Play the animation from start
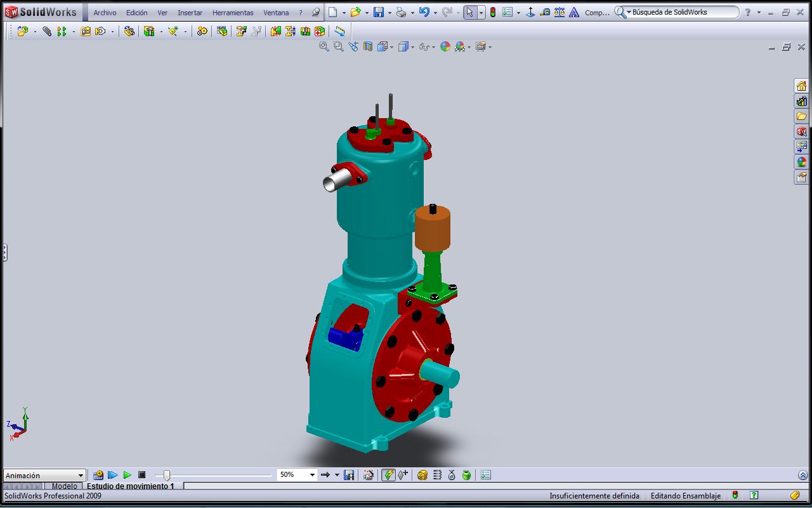 [x=113, y=475]
